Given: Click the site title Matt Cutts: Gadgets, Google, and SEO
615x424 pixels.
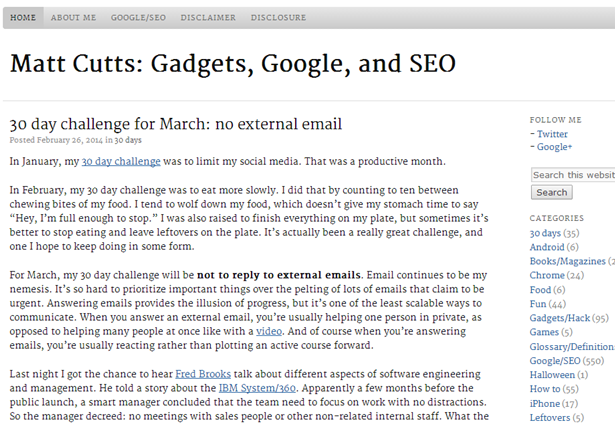Looking at the screenshot, I should pos(233,64).
